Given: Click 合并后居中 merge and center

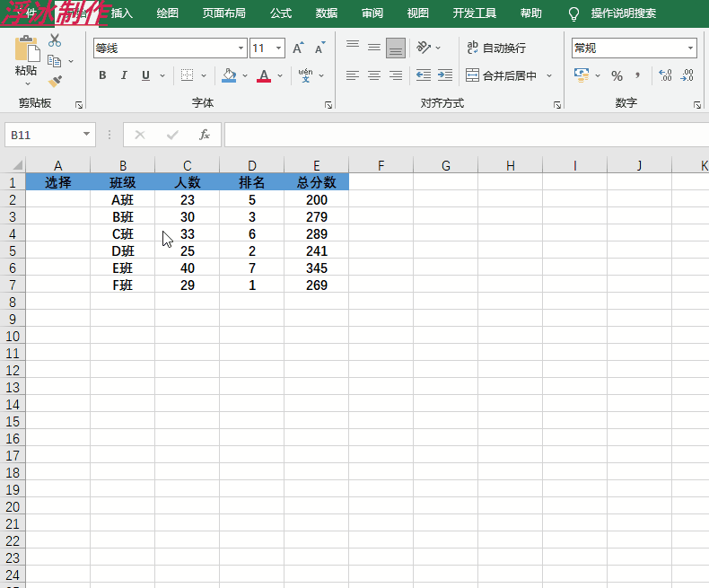Looking at the screenshot, I should tap(501, 75).
